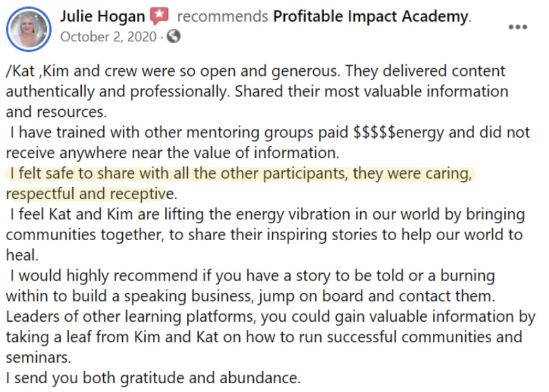Screen dimensions: 549x392
Task: Click Julie Hogan's profile picture
Action: pos(28,29)
